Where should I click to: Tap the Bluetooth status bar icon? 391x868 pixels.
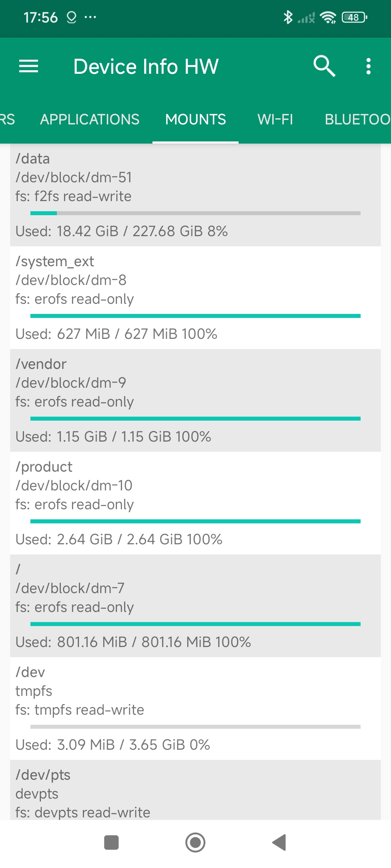(288, 17)
